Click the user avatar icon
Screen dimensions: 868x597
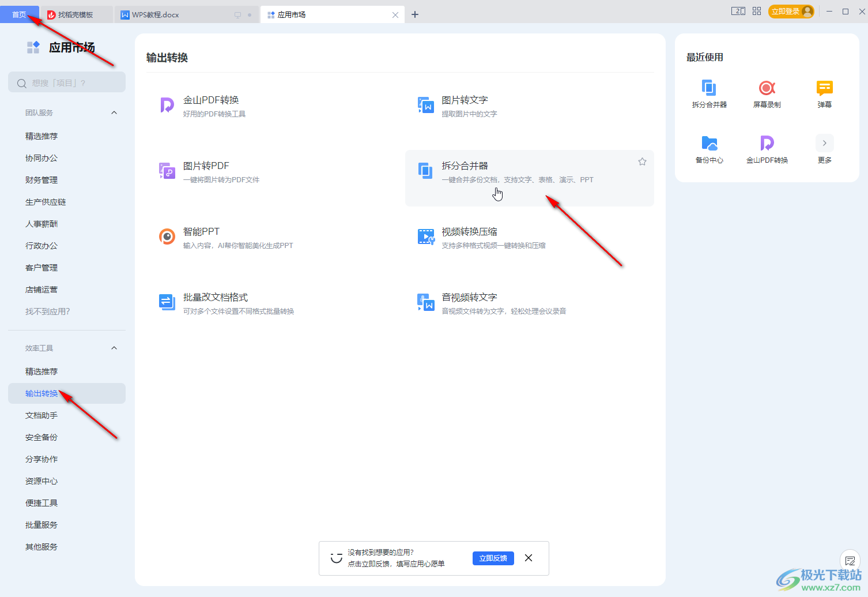coord(807,12)
